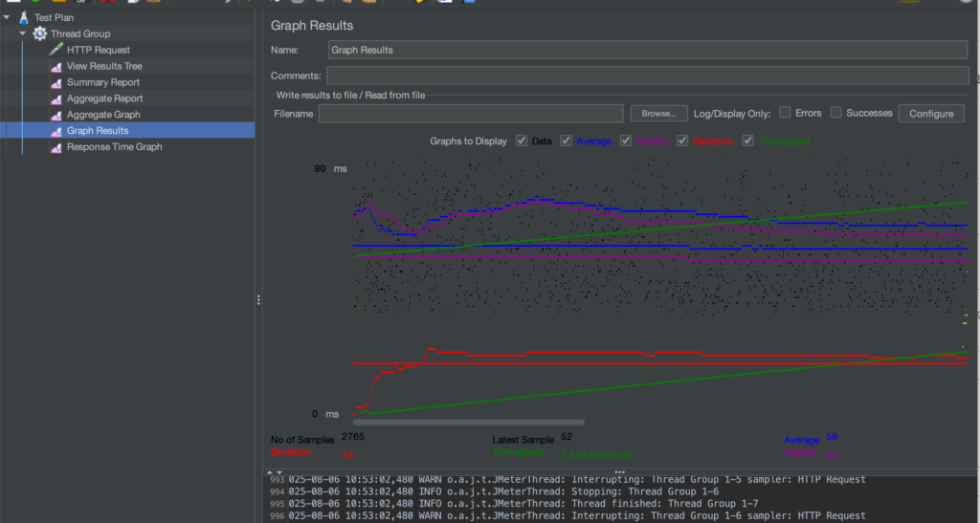Viewport: 980px width, 523px height.
Task: Enable the Errors only checkbox
Action: coord(785,112)
